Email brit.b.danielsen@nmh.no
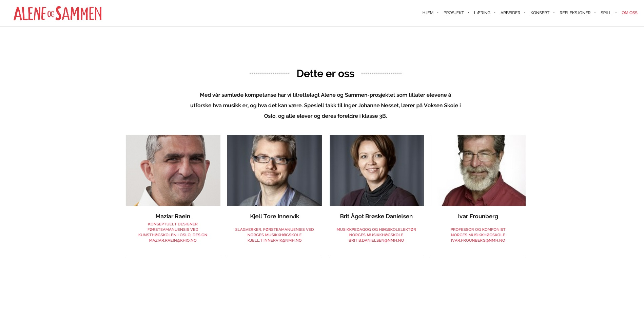644x332 pixels. pos(376,240)
